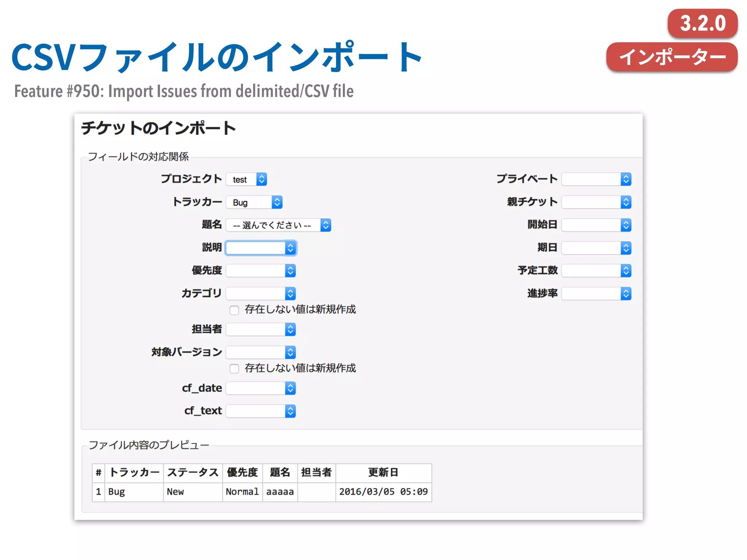Open the プライベート mapping dropdown

pyautogui.click(x=596, y=179)
